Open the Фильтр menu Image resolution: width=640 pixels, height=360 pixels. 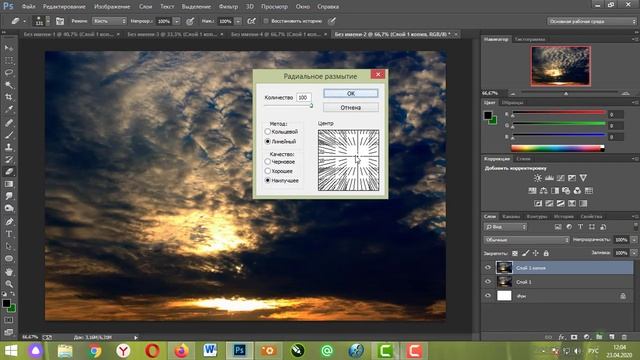(228, 7)
